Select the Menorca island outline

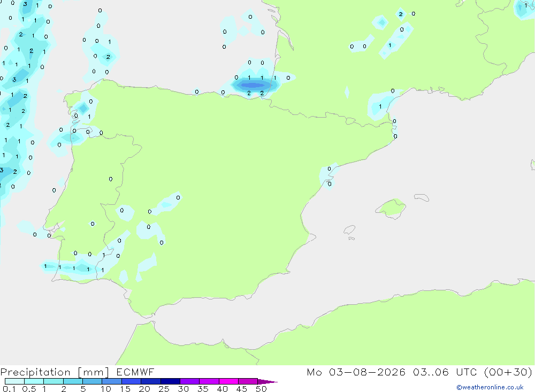tap(422, 197)
